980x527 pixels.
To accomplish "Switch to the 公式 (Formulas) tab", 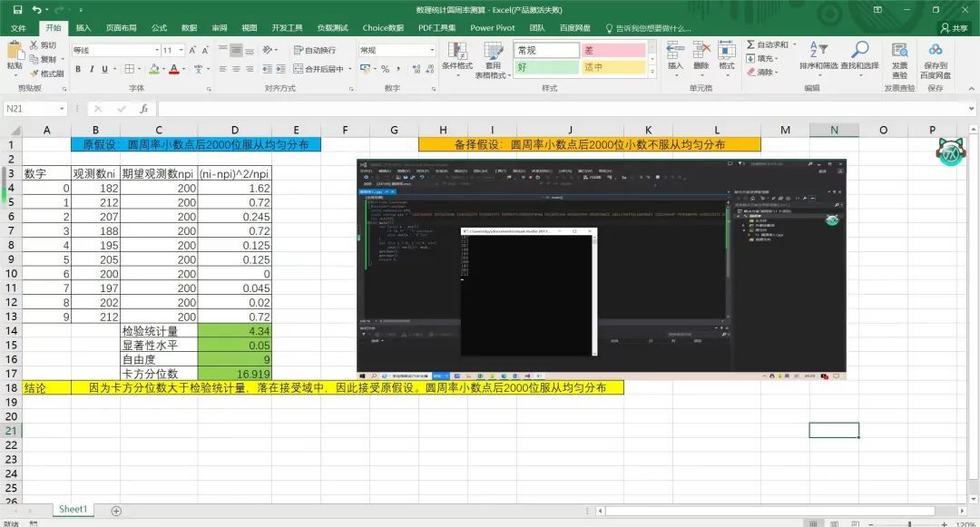I will tap(159, 28).
